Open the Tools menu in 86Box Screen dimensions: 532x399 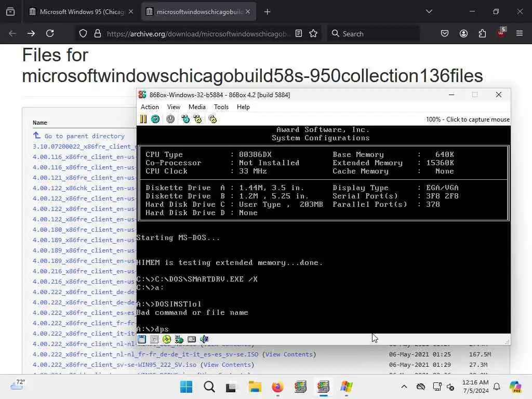click(221, 107)
